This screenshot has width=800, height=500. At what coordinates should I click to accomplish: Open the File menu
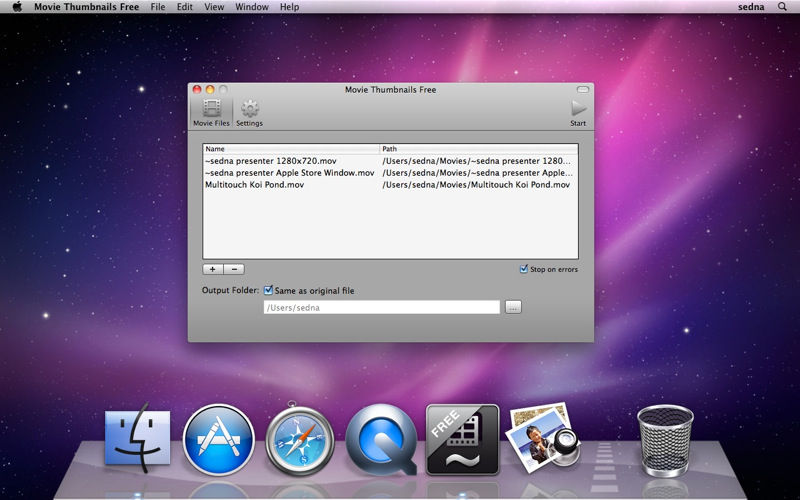click(x=158, y=7)
